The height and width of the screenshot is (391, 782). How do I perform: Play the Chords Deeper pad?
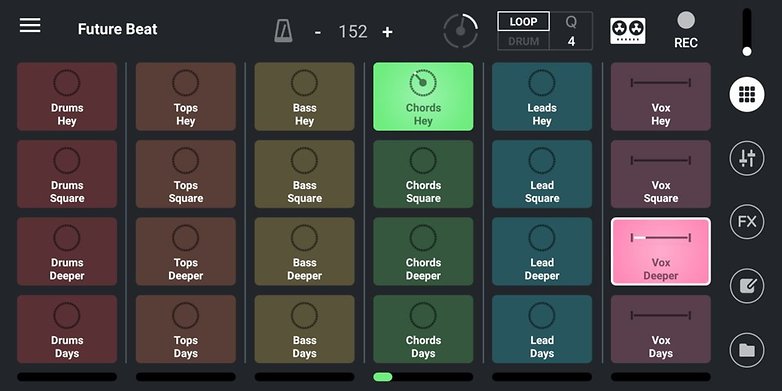[x=423, y=251]
